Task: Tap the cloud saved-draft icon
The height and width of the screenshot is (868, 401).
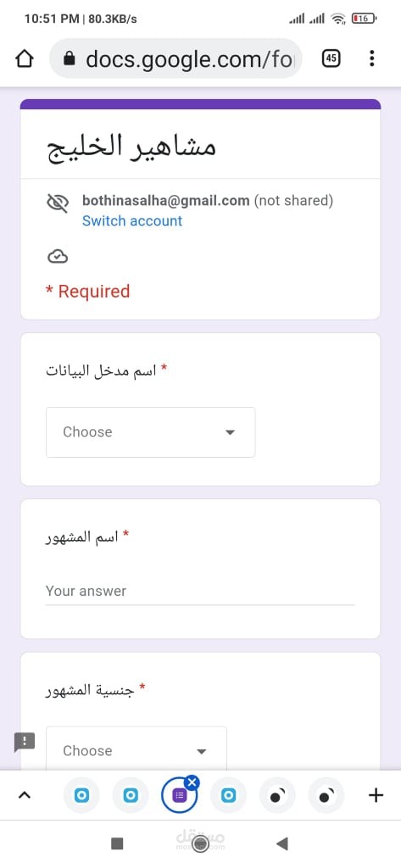Action: pyautogui.click(x=58, y=256)
